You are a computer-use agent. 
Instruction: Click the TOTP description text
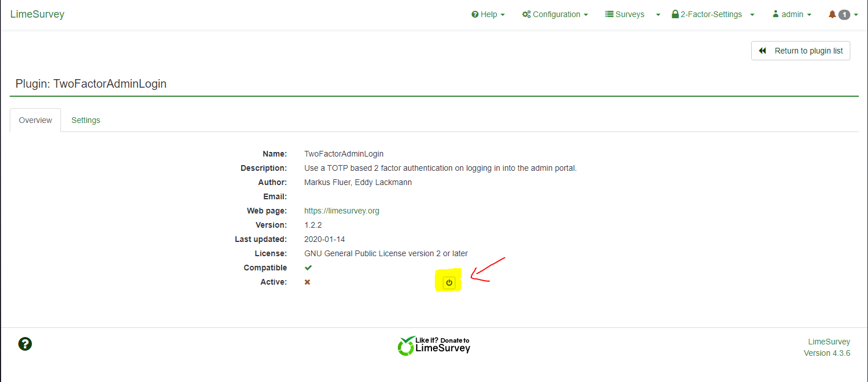point(441,168)
